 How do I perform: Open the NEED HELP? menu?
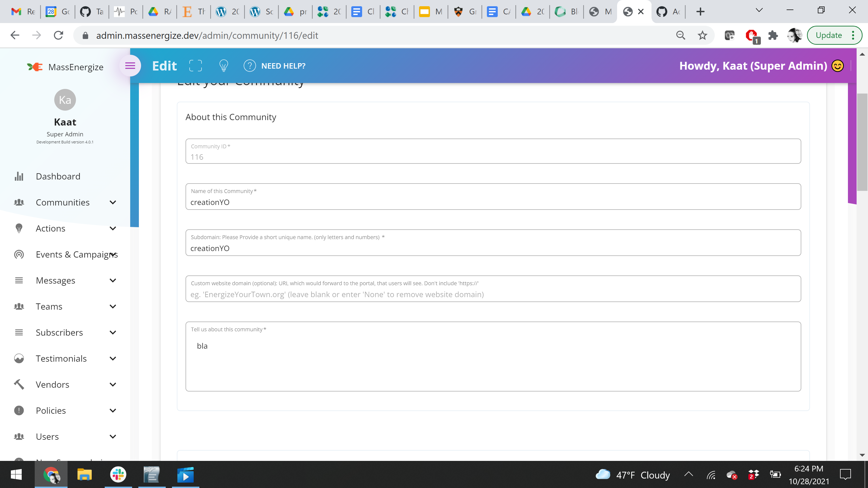click(283, 66)
